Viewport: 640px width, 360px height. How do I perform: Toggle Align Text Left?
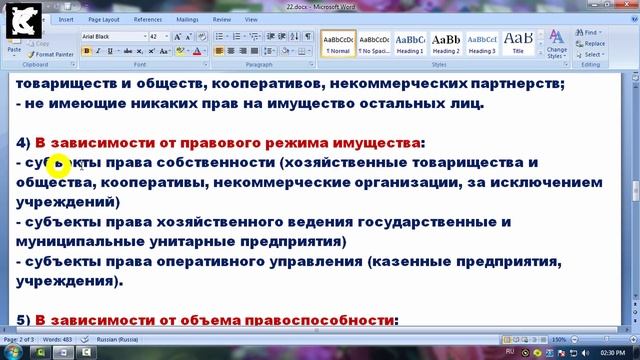[219, 51]
